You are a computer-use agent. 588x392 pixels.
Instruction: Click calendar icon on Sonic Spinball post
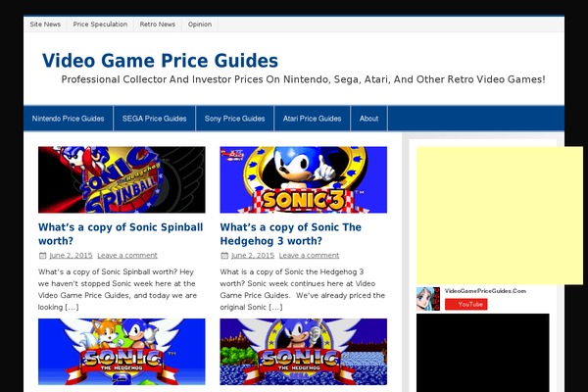(x=43, y=256)
